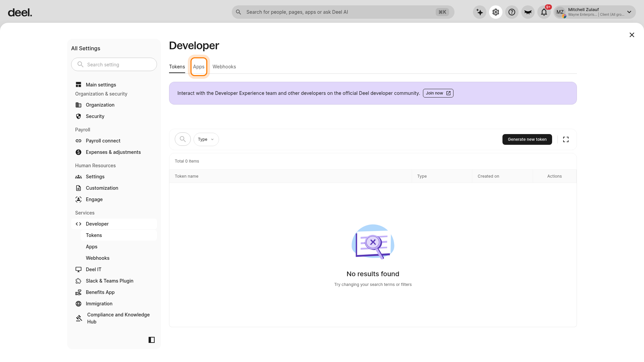Open Main settings
The height and width of the screenshot is (362, 644).
click(x=114, y=85)
